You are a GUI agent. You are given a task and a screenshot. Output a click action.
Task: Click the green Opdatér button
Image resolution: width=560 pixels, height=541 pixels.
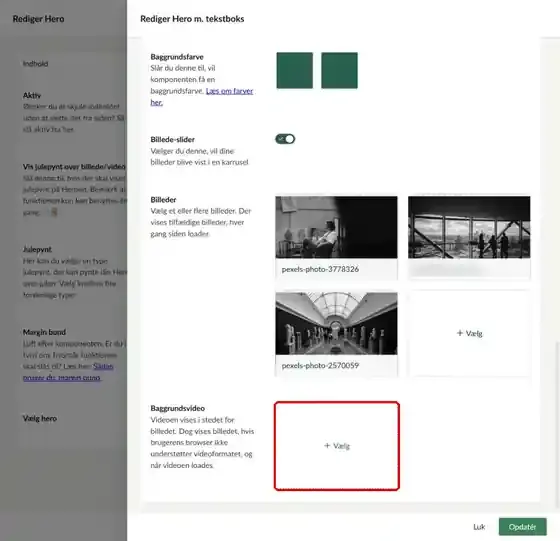tap(522, 527)
